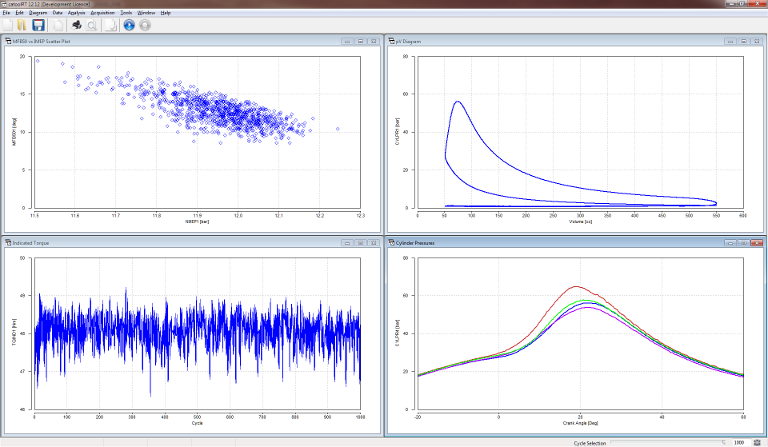Click the New document toolbar icon
This screenshot has width=768, height=447.
8,25
